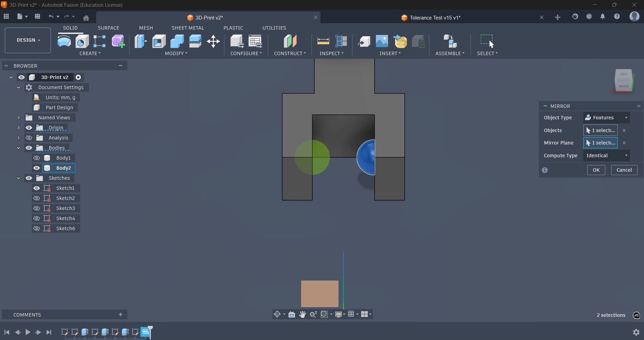The width and height of the screenshot is (644, 340).
Task: Click the Configure Model icon
Action: coord(237,41)
